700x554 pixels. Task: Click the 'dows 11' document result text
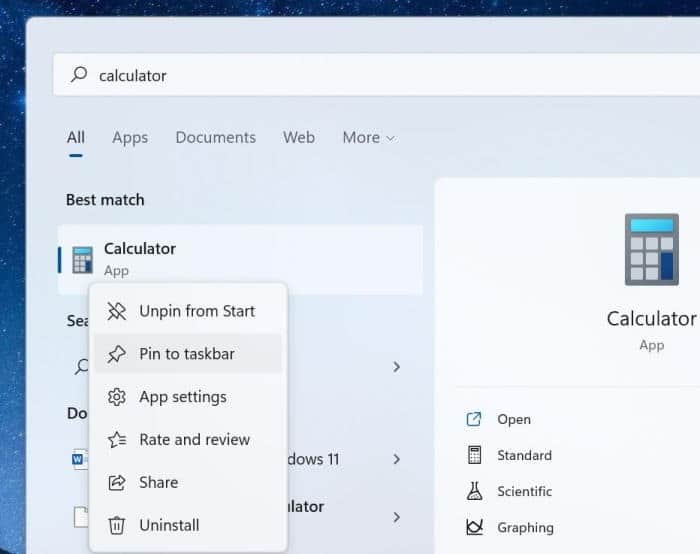pyautogui.click(x=314, y=459)
